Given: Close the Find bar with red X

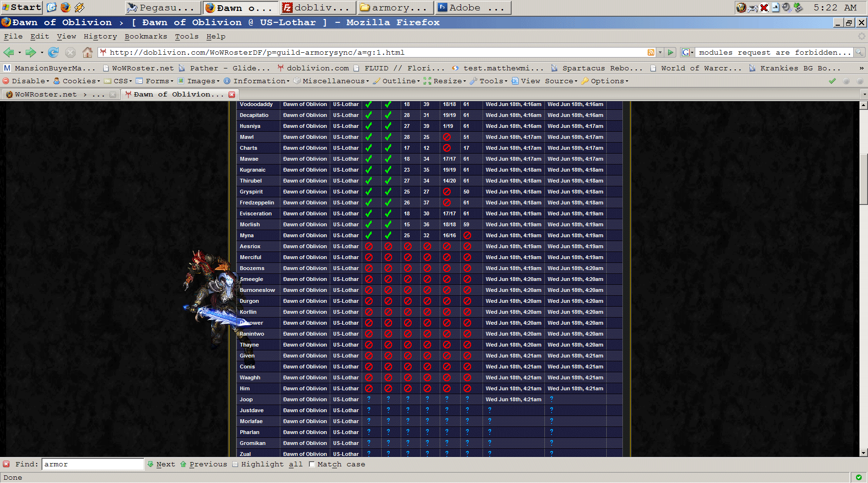Looking at the screenshot, I should pyautogui.click(x=6, y=464).
